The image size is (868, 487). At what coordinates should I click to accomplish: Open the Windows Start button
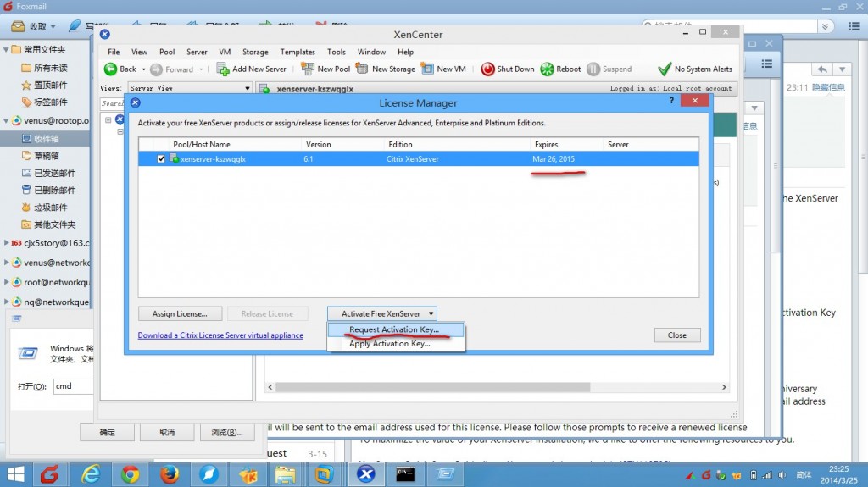click(15, 474)
